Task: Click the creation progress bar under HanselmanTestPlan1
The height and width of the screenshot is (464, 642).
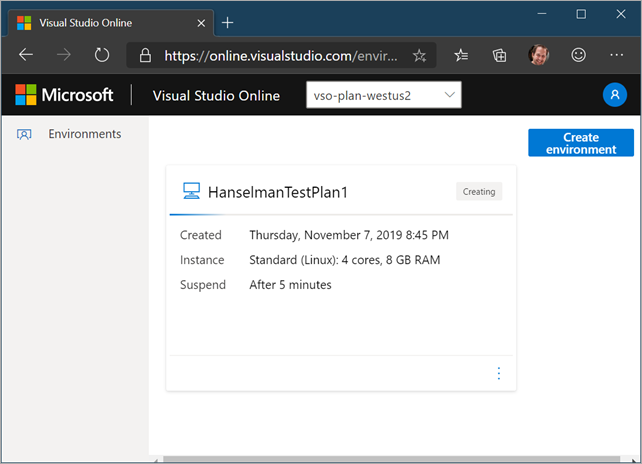Action: (341, 214)
